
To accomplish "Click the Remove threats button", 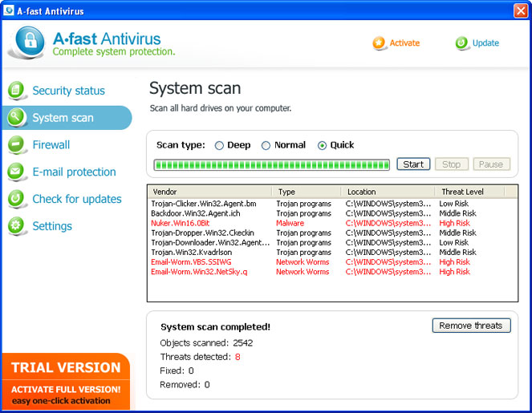I will tap(471, 326).
